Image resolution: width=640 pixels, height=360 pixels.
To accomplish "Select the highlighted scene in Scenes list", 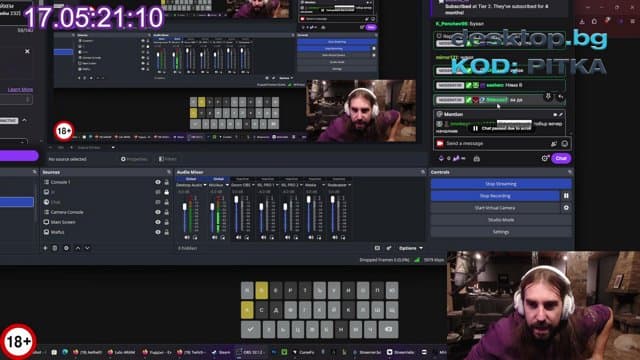I will click(x=17, y=202).
